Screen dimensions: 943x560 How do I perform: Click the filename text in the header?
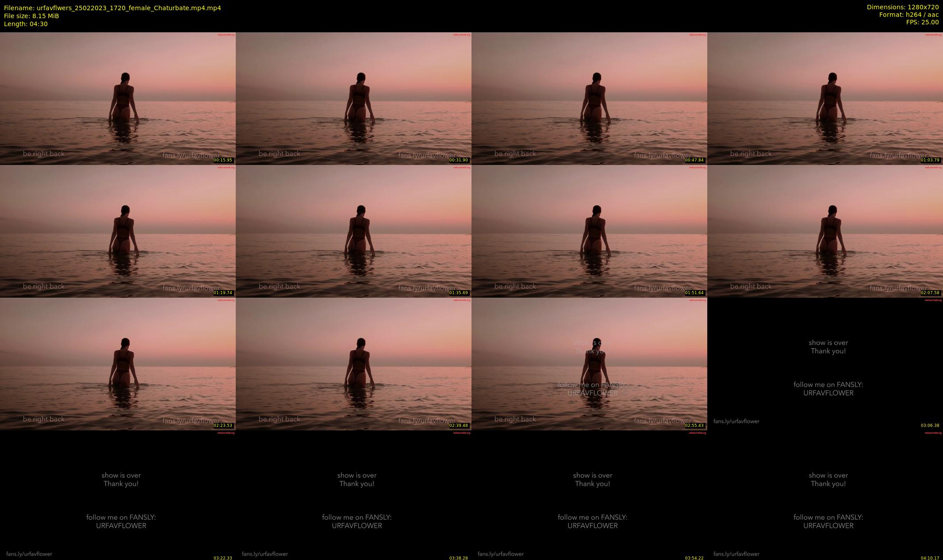112,8
